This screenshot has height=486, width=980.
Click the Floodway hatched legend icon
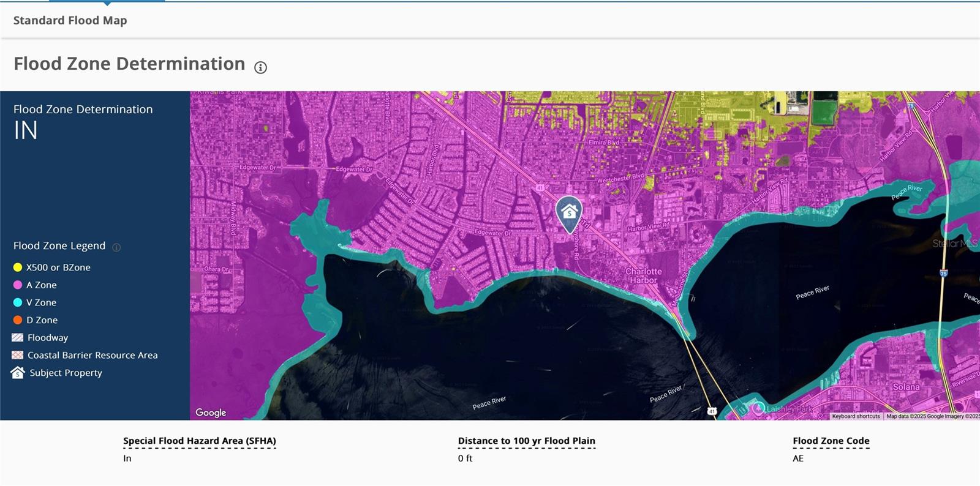[x=18, y=338]
